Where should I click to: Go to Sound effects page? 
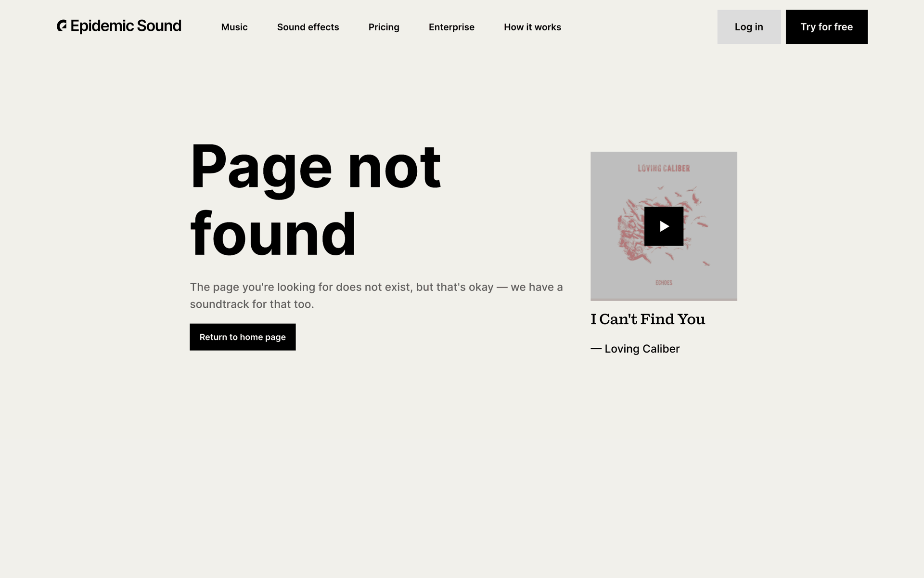(x=308, y=27)
